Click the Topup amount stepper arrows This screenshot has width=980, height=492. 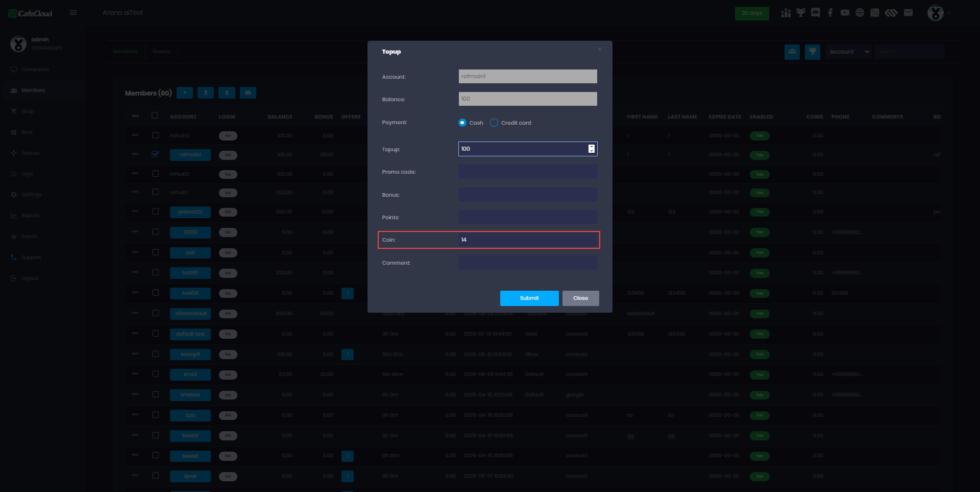point(591,149)
